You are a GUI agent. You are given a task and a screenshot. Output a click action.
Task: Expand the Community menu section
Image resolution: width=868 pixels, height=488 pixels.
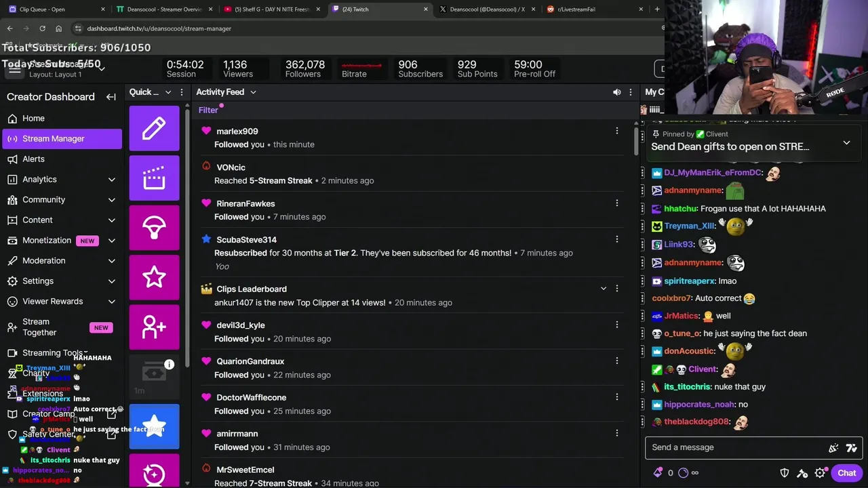(112, 200)
